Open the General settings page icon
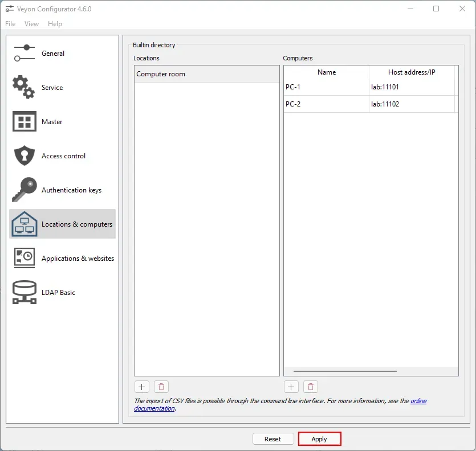The height and width of the screenshot is (451, 476). coord(25,54)
